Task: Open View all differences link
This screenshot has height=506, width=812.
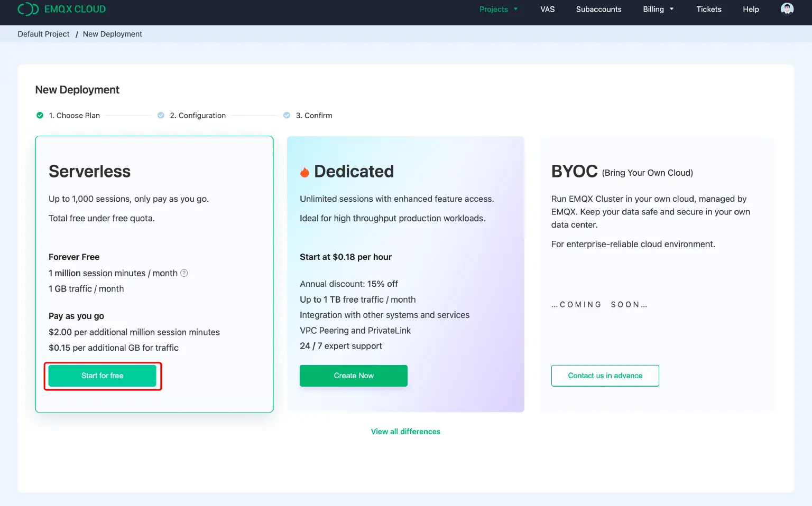Action: point(405,432)
